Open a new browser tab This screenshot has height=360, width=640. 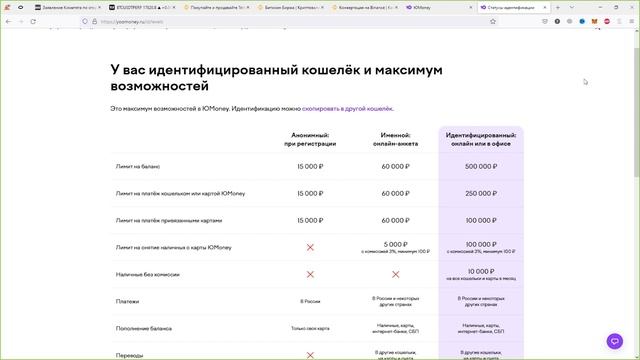558,7
